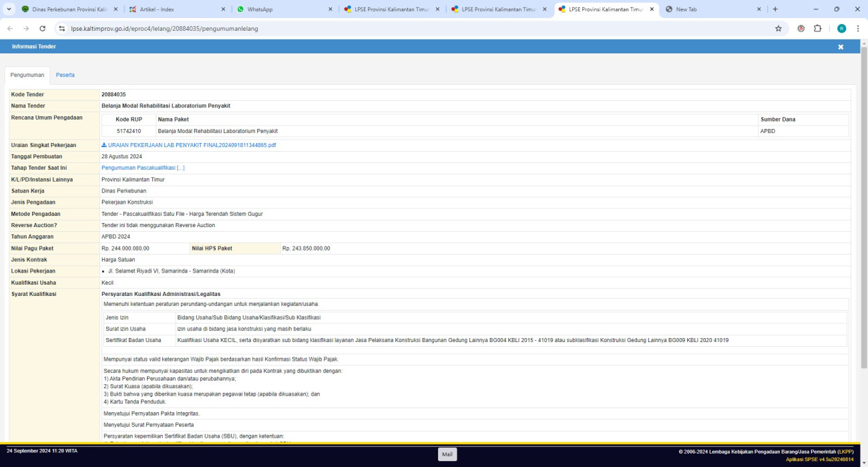868x467 pixels.
Task: Expand the Pengumuman Pascakualifikasi stage link
Action: 143,168
